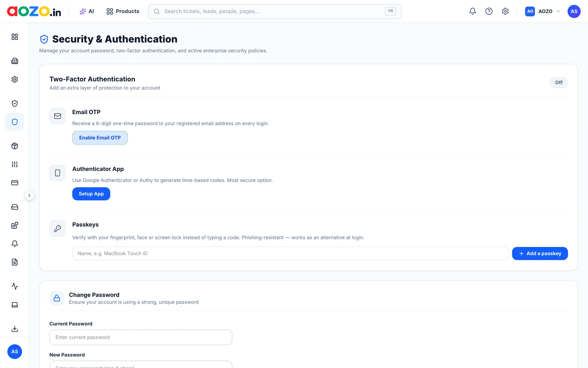Screen dimensions: 588x368
Task: Open the building icon in sidebar
Action: tap(15, 61)
